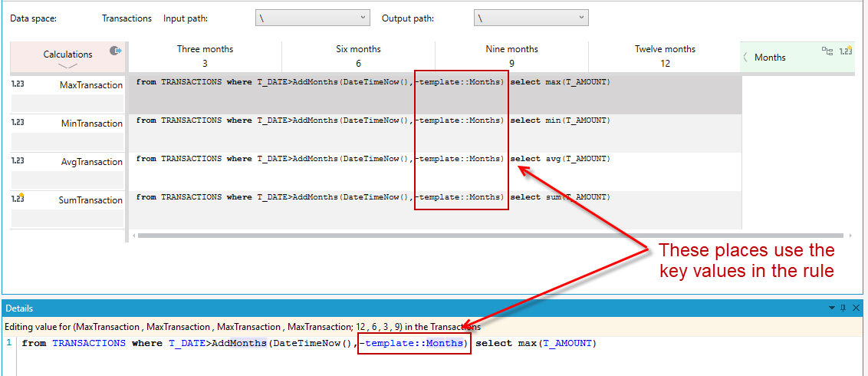This screenshot has height=376, width=868.
Task: Close the Details panel
Action: (x=856, y=308)
